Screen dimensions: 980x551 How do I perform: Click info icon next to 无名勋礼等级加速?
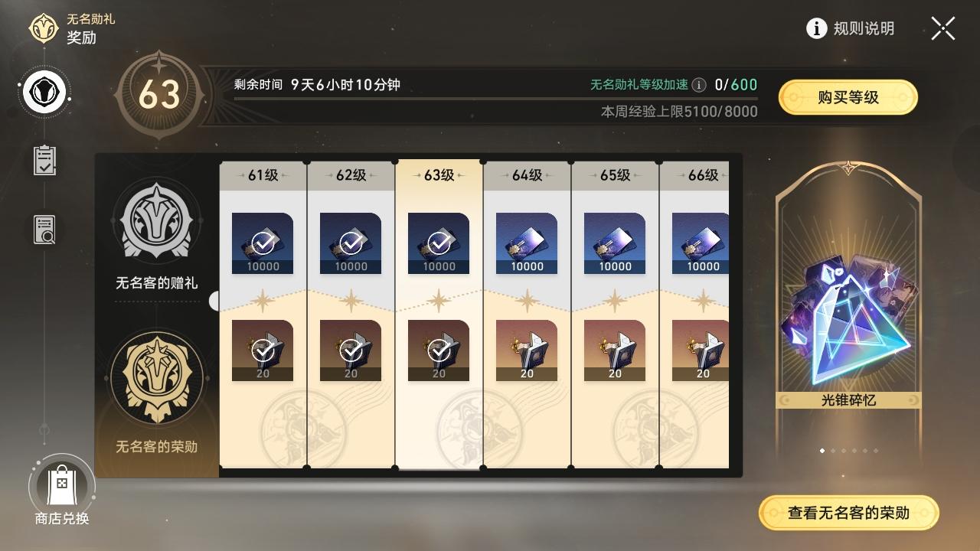(699, 85)
